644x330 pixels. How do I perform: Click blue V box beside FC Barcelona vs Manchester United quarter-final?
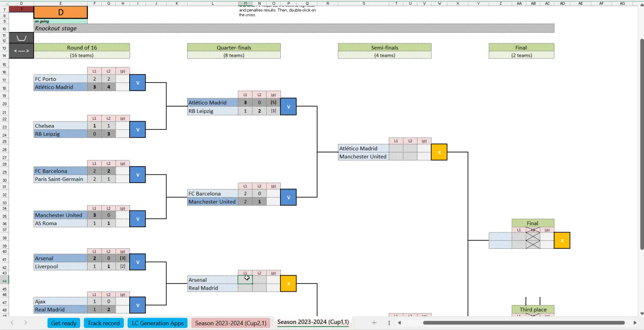288,197
